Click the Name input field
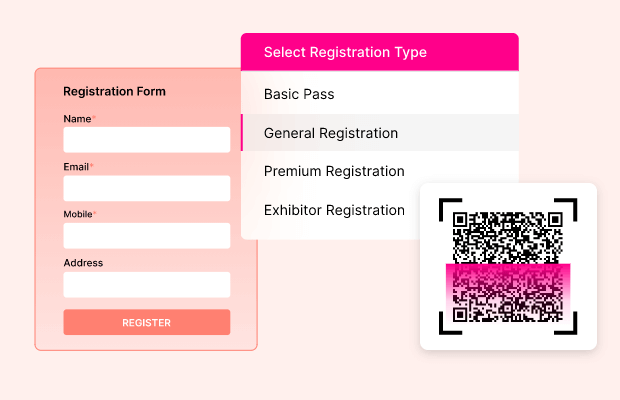 pos(146,140)
